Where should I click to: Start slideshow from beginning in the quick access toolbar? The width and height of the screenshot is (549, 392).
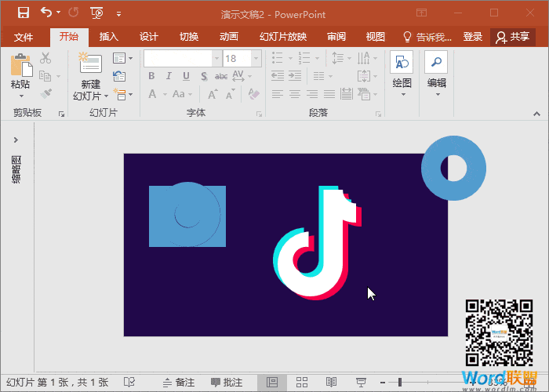coord(96,13)
